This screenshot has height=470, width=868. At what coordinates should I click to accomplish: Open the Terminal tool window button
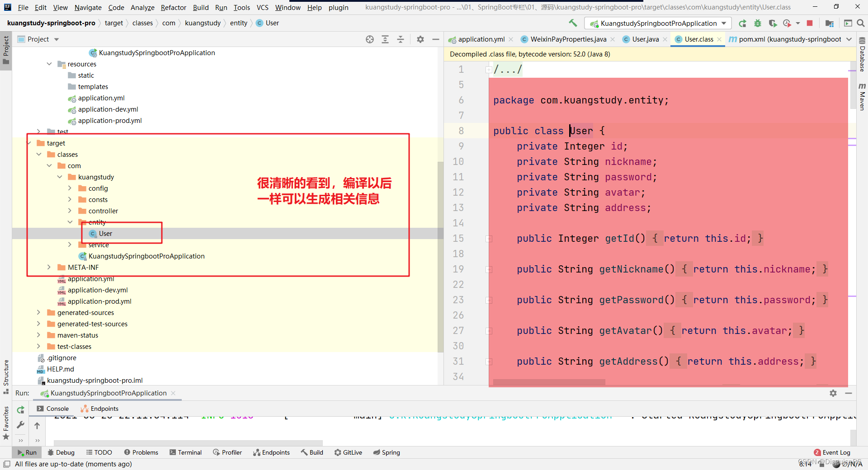coord(185,452)
